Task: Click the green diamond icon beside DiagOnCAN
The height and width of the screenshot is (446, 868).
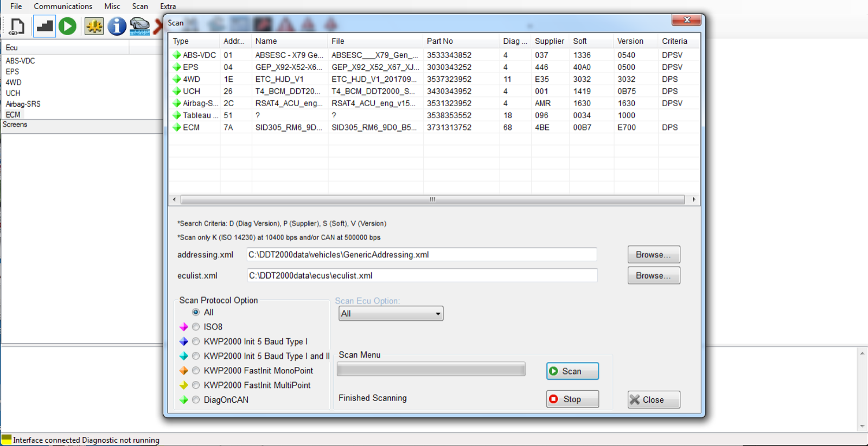Action: (184, 400)
